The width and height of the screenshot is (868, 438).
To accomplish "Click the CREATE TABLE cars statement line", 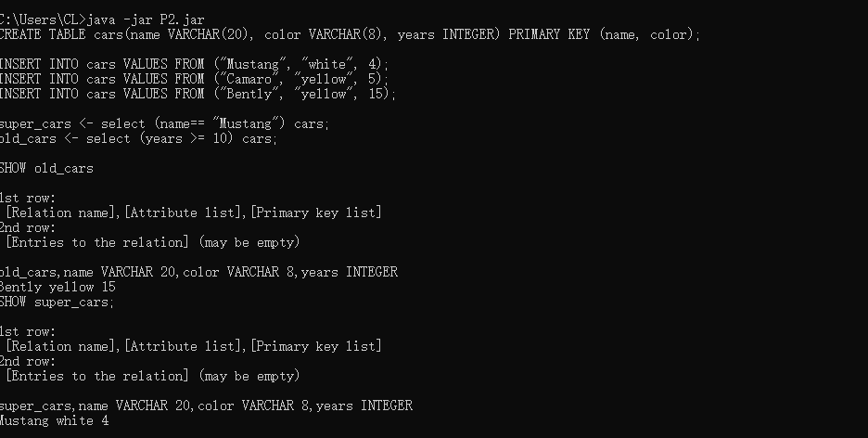I will pos(350,35).
